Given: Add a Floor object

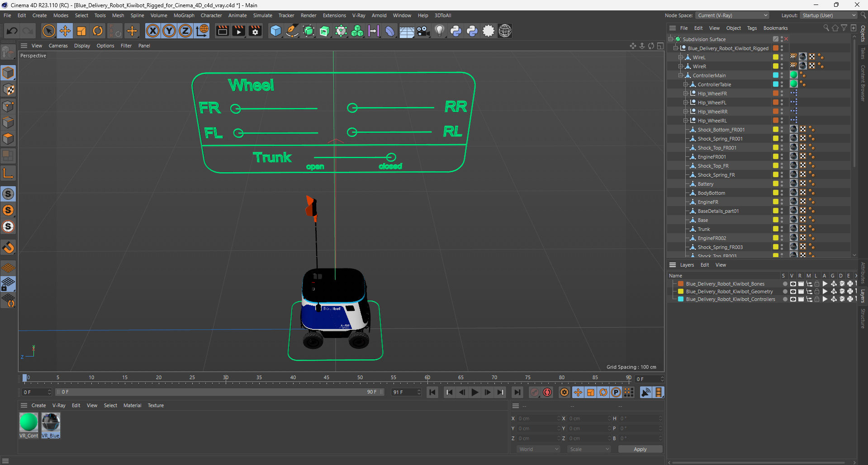Looking at the screenshot, I should pyautogui.click(x=407, y=31).
